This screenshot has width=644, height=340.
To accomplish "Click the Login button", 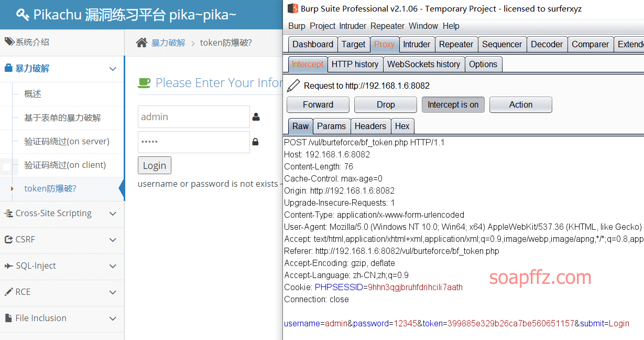I will tap(155, 165).
